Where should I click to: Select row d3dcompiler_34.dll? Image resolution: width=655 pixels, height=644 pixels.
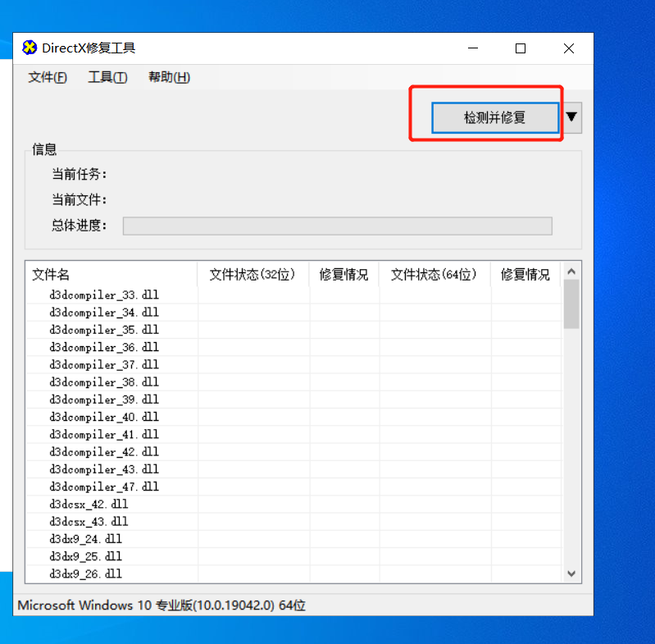294,313
